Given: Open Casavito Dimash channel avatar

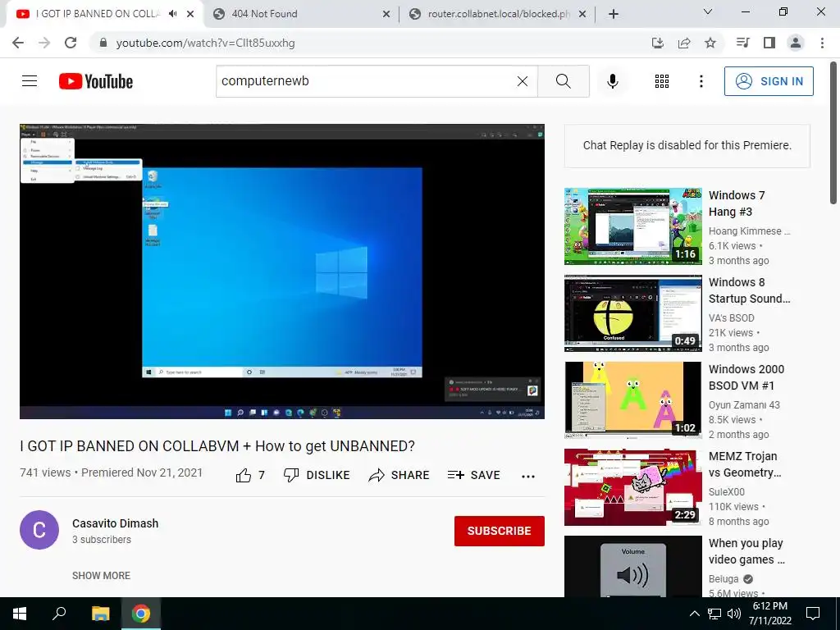Looking at the screenshot, I should click(39, 530).
